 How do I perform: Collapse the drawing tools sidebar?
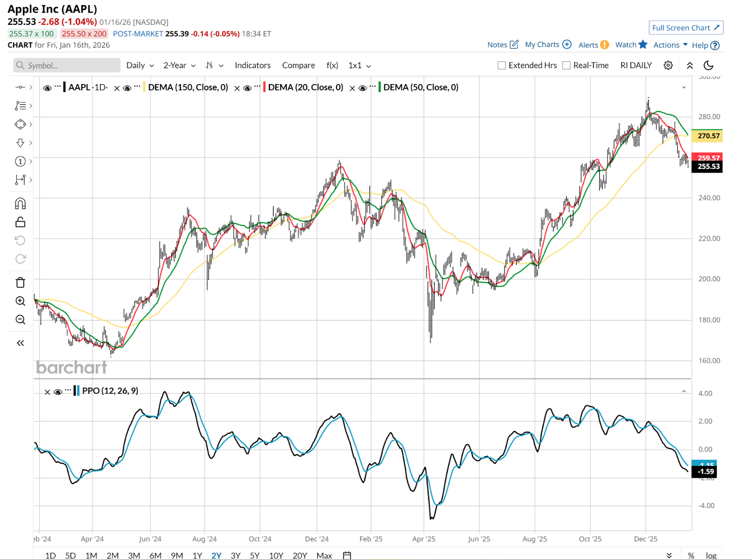20,343
